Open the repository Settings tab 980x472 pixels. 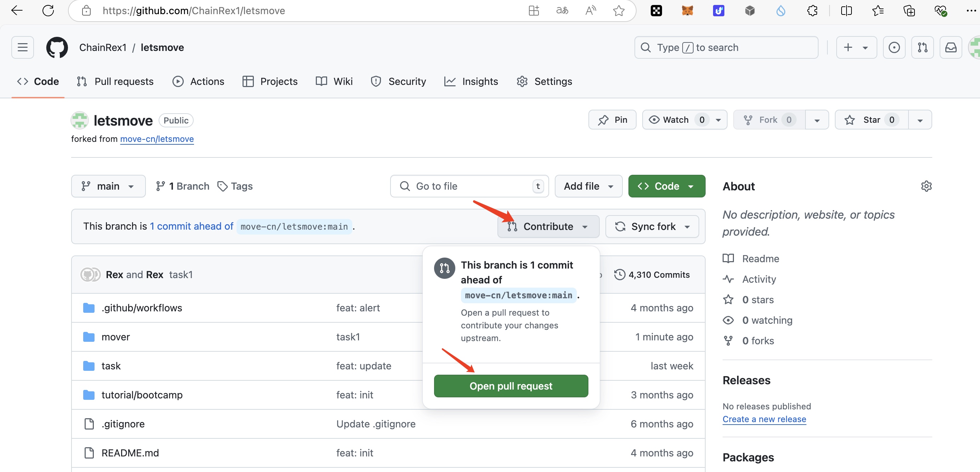(x=545, y=81)
